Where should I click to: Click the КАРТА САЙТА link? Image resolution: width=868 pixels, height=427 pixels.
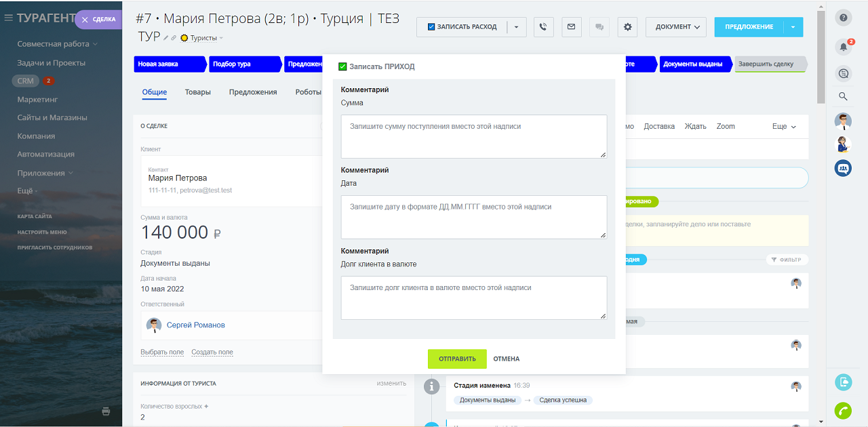click(x=35, y=216)
